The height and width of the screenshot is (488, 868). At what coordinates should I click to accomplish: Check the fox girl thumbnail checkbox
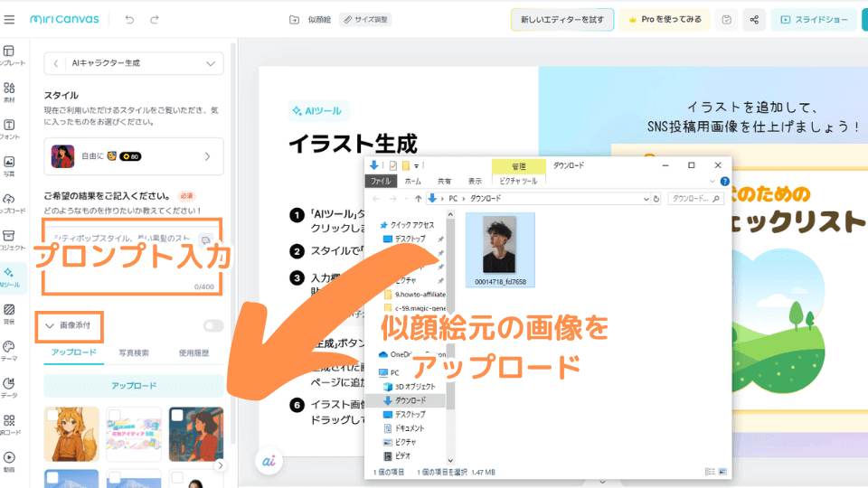[53, 415]
